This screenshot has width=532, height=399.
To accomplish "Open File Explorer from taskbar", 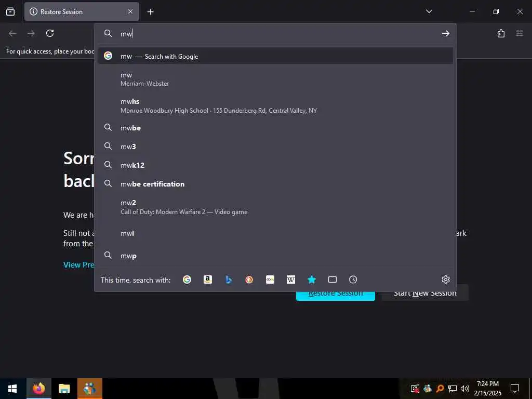I will [x=64, y=389].
